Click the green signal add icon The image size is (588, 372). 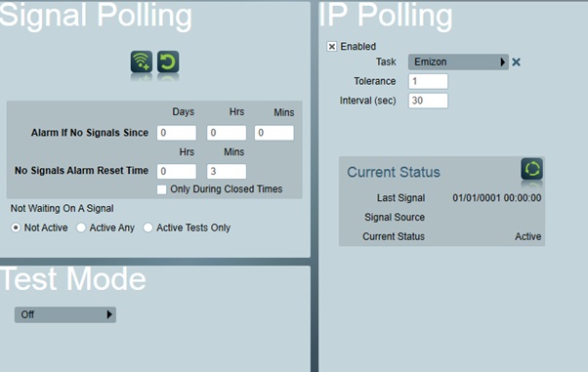[x=142, y=62]
